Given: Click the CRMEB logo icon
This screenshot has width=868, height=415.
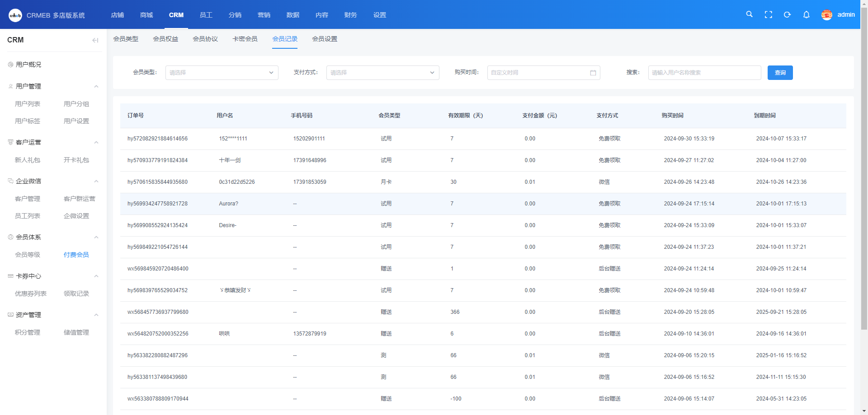Looking at the screenshot, I should coord(15,15).
